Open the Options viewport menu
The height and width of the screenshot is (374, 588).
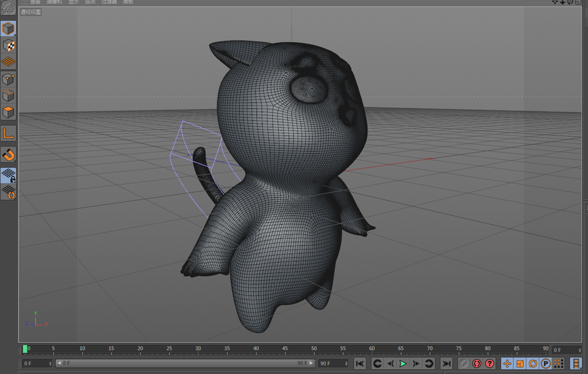[90, 1]
